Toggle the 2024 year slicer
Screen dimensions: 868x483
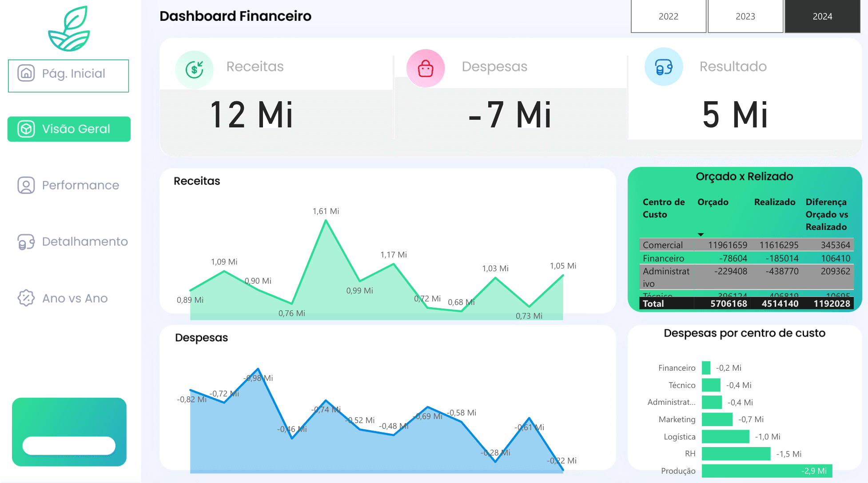pyautogui.click(x=822, y=16)
